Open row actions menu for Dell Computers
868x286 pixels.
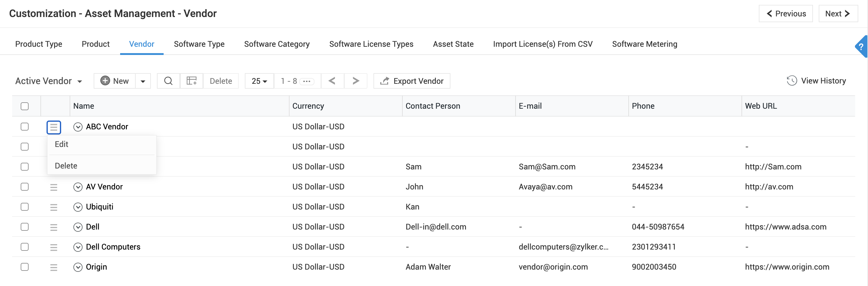click(54, 247)
